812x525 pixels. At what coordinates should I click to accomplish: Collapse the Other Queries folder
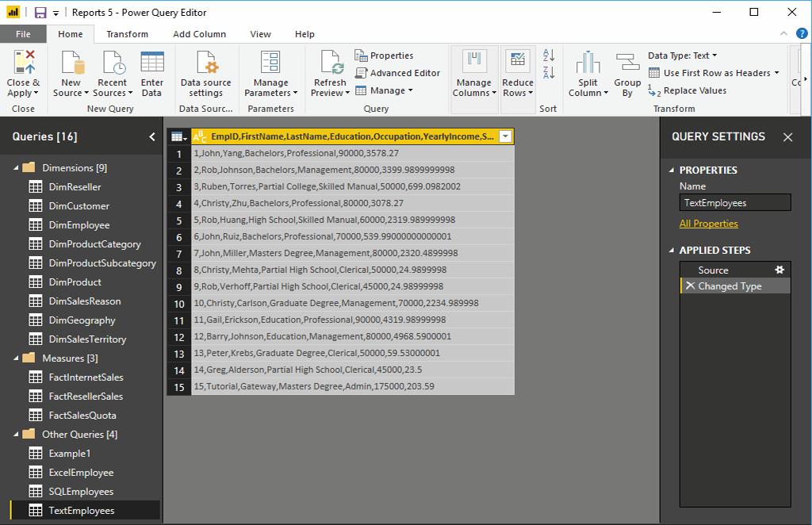pyautogui.click(x=16, y=435)
